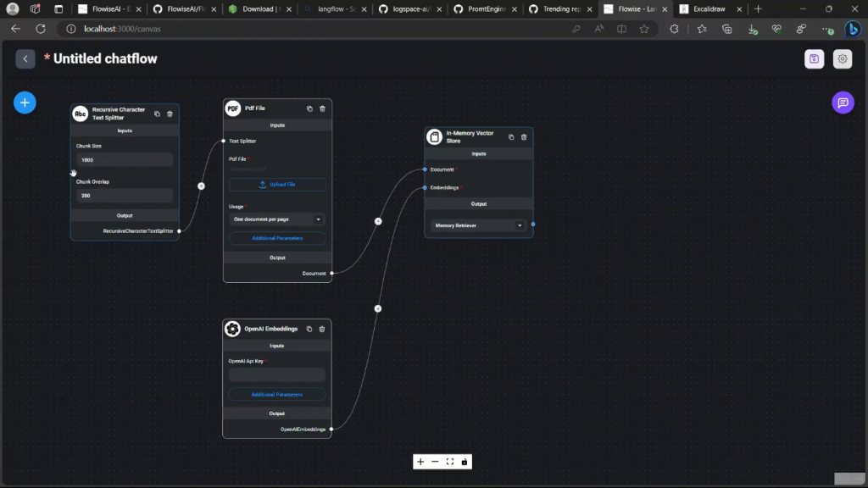Screen dimensions: 868x488
Task: Open a new browser tab
Action: (x=758, y=8)
